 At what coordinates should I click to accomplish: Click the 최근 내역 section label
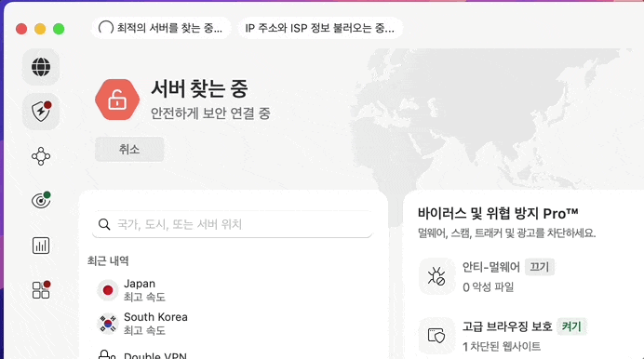108,261
